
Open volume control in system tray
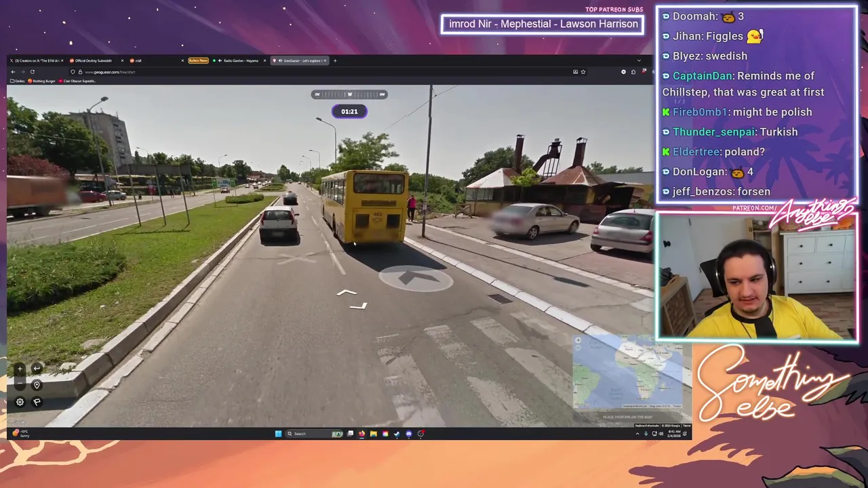click(x=662, y=434)
